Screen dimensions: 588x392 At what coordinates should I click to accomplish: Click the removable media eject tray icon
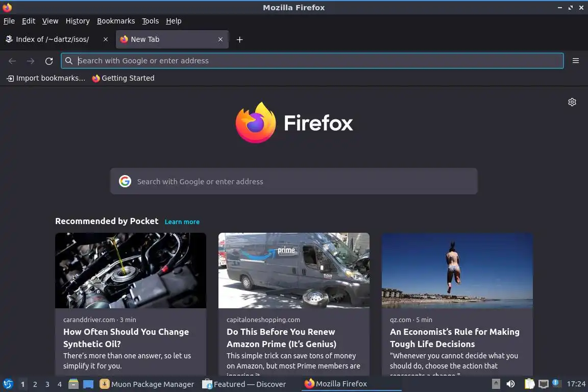pos(496,384)
